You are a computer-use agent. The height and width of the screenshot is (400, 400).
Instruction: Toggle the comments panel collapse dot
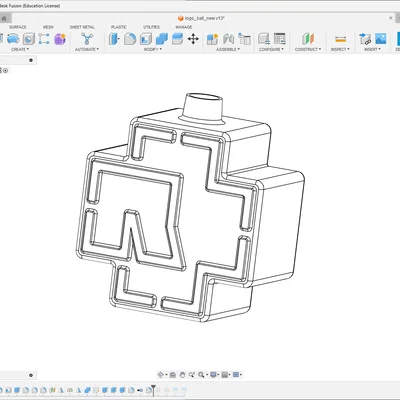pos(31,375)
